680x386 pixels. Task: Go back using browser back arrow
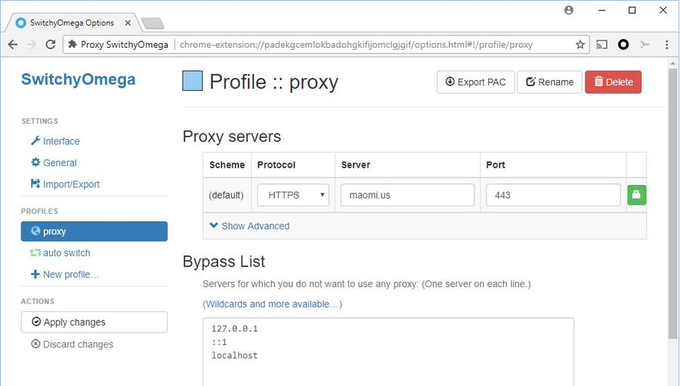pos(13,44)
